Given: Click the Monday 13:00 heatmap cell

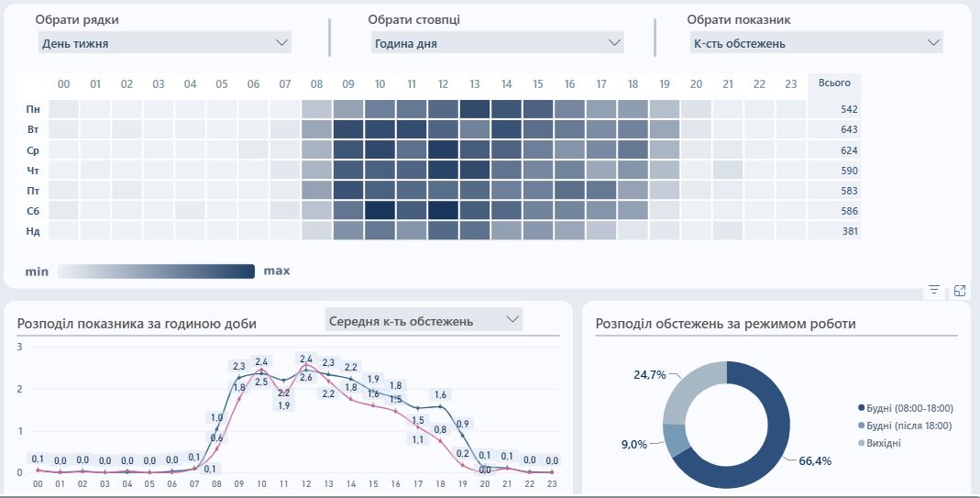Looking at the screenshot, I should (x=475, y=109).
